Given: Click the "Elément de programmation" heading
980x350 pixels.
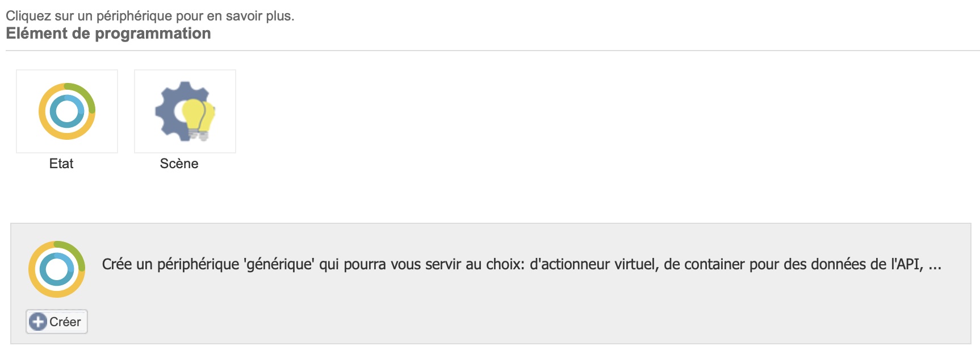Looking at the screenshot, I should [108, 34].
